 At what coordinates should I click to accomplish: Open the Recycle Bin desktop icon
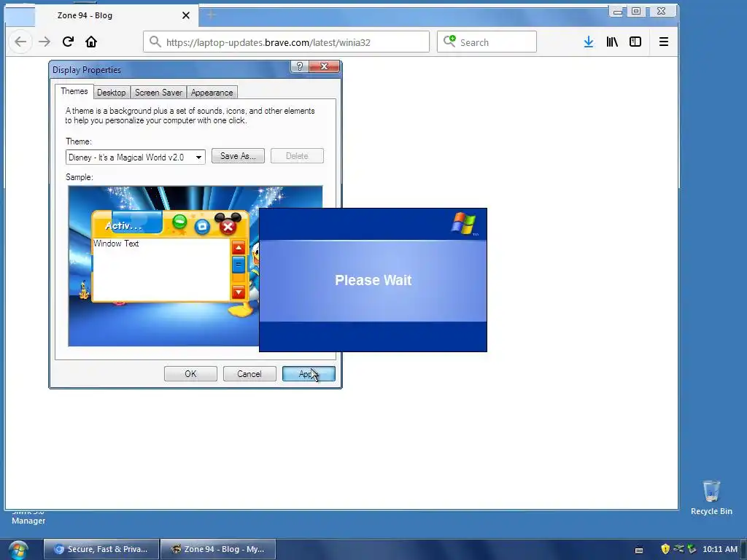coord(711,497)
